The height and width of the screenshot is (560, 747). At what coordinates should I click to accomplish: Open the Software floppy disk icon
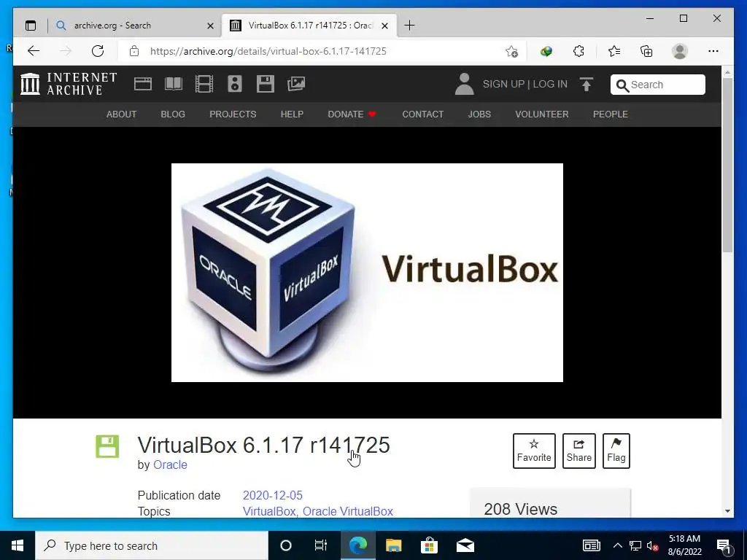pos(265,84)
